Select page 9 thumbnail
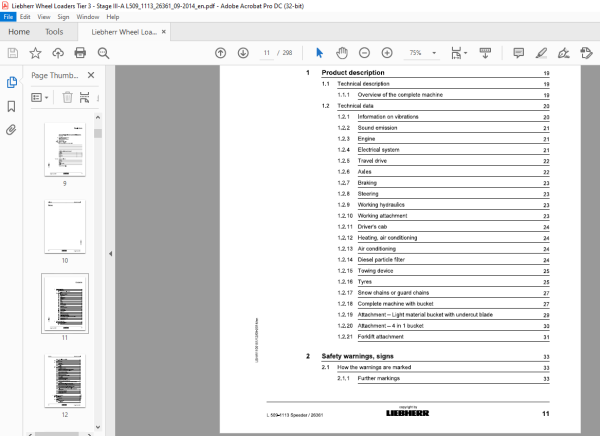 pyautogui.click(x=65, y=150)
